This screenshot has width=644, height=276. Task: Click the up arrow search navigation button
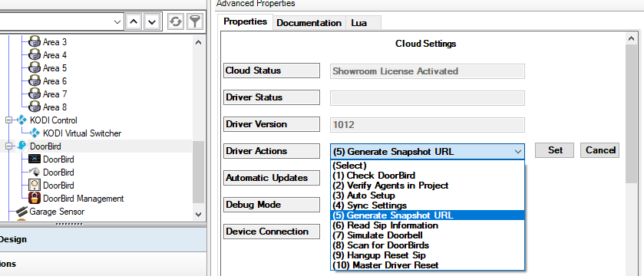(x=133, y=21)
